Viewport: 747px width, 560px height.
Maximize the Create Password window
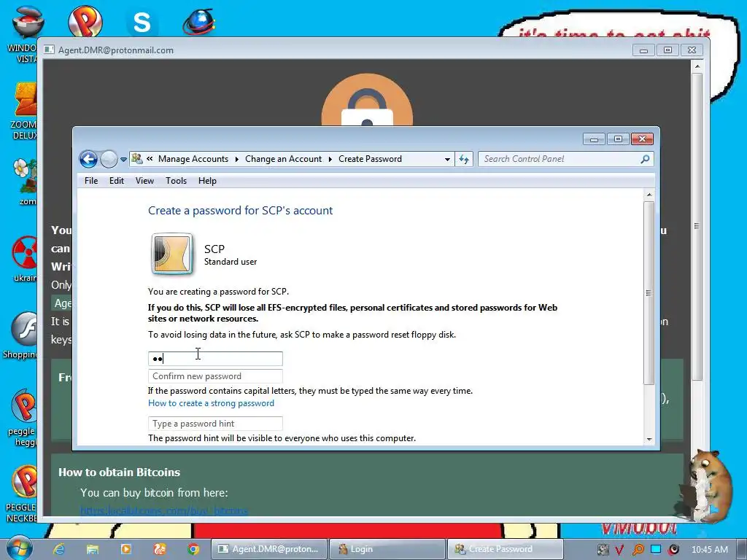click(618, 139)
